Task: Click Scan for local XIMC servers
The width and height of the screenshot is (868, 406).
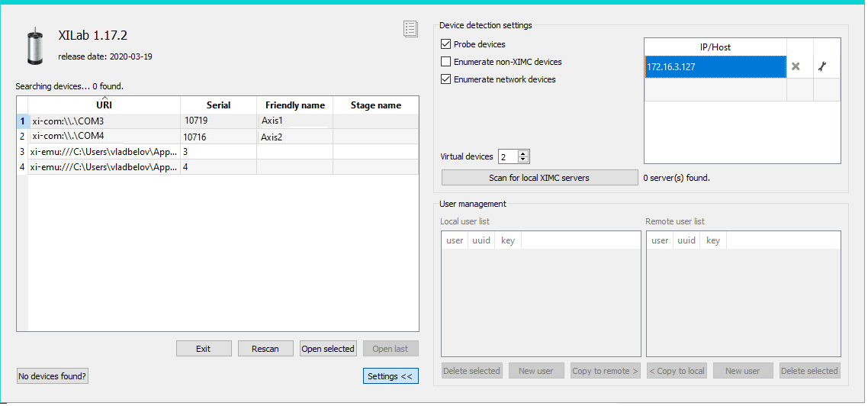Action: 539,178
